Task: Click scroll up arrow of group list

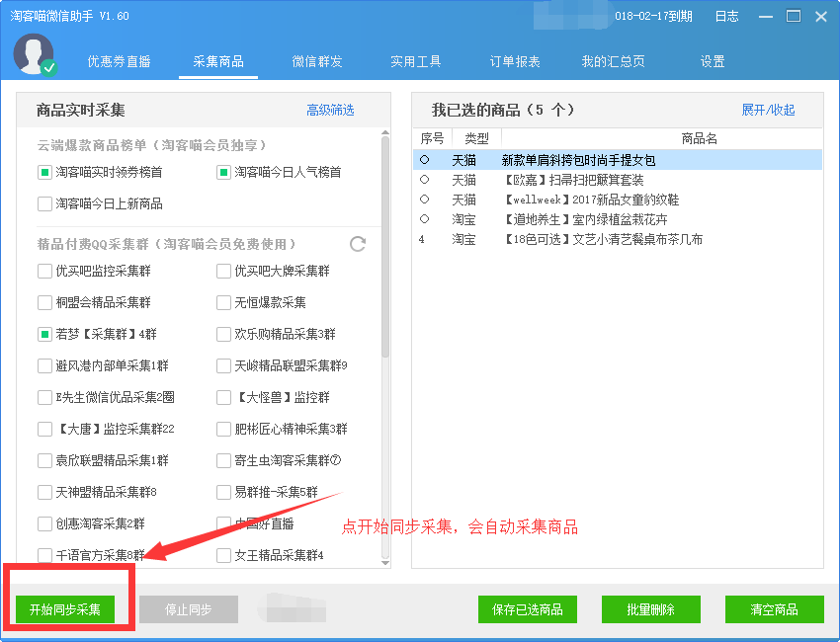Action: coord(385,132)
